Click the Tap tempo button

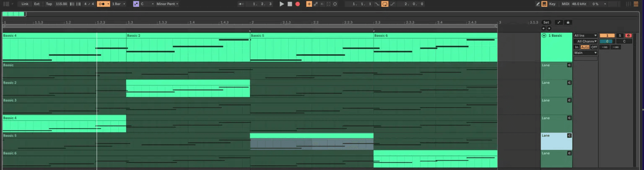49,4
